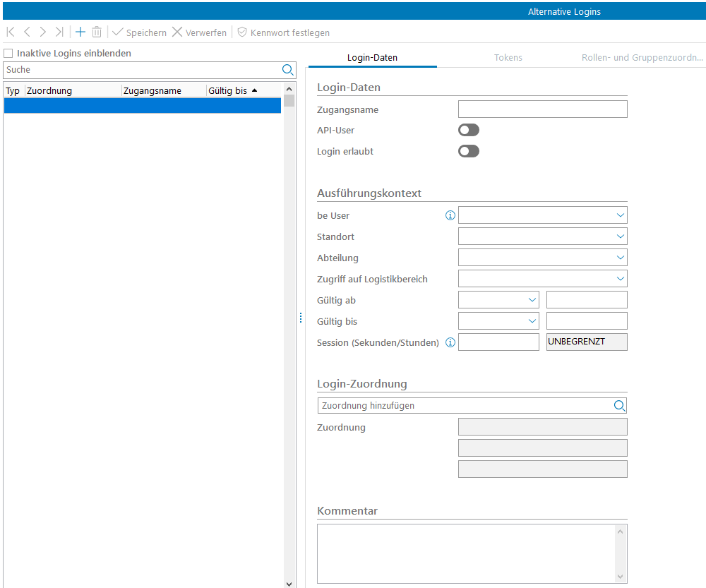This screenshot has height=588, width=706.
Task: Click the info icon next to be User
Action: click(450, 215)
